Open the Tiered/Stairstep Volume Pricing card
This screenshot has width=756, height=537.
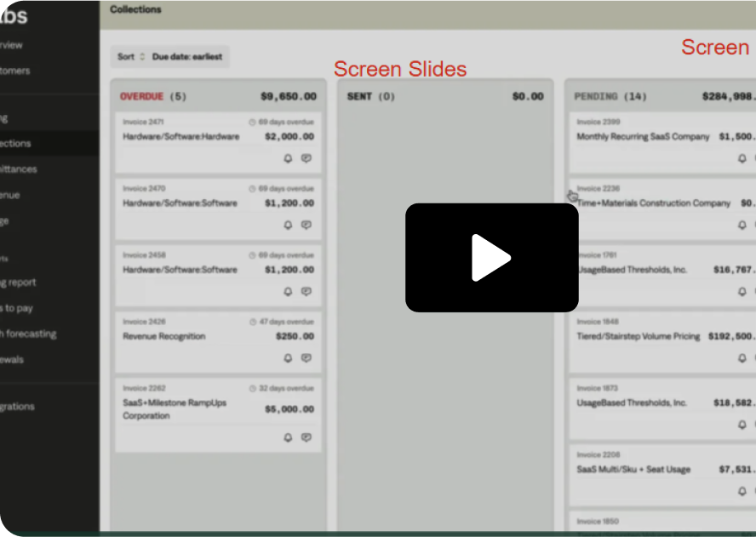662,342
